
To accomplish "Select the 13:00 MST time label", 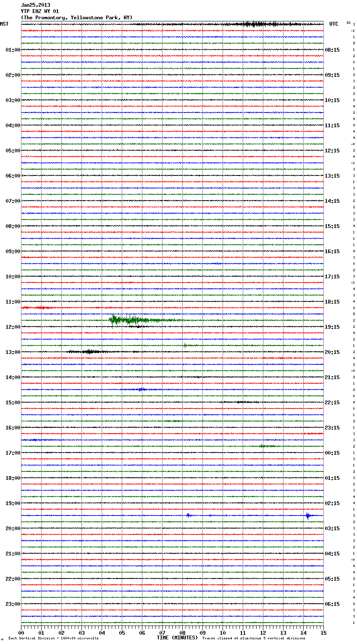I will [13, 352].
